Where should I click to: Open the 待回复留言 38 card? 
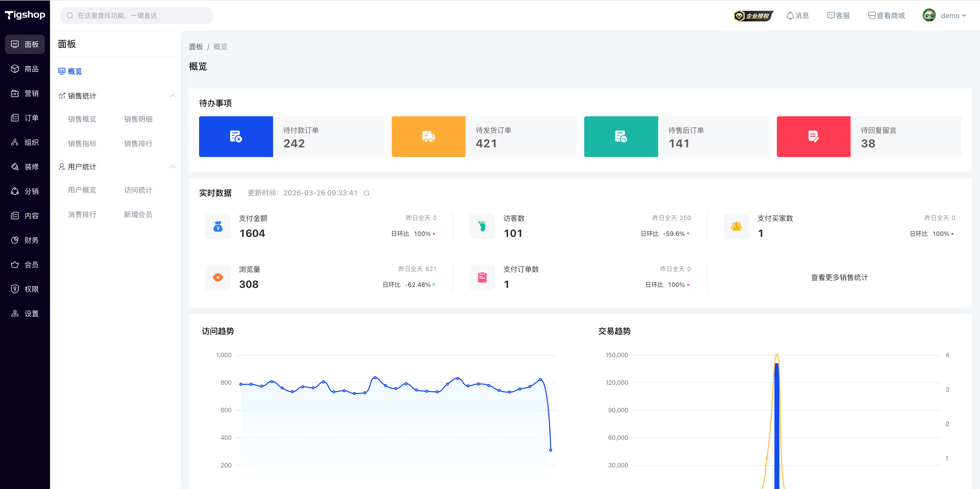coord(869,136)
